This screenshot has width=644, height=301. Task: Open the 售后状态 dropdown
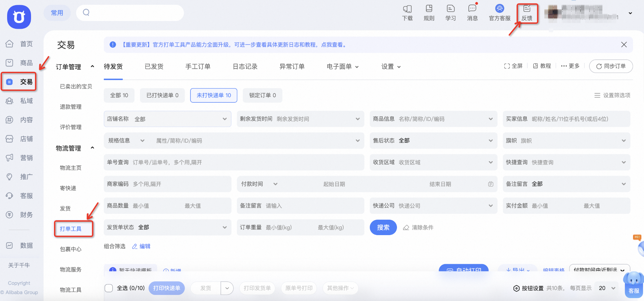pos(434,140)
